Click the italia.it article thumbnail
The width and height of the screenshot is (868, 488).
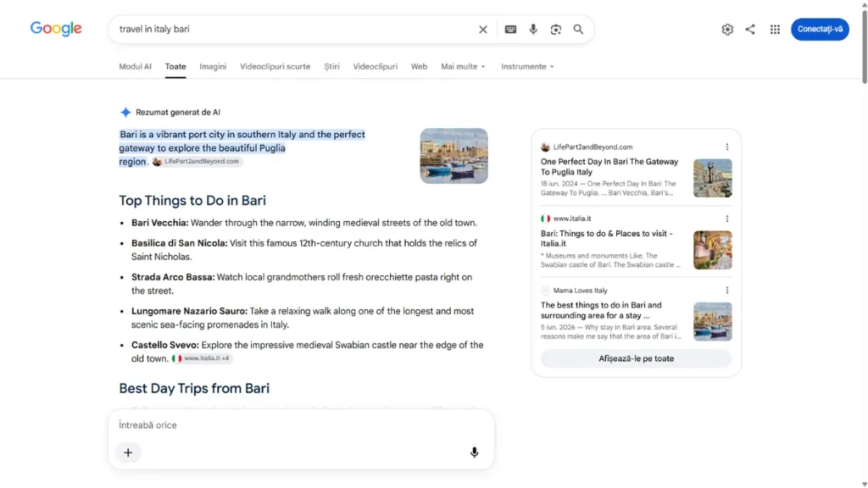pos(712,250)
